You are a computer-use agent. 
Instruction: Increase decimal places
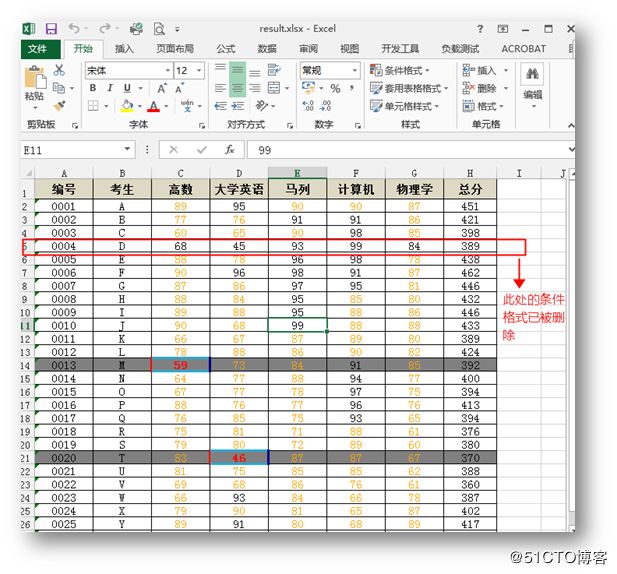pyautogui.click(x=308, y=105)
